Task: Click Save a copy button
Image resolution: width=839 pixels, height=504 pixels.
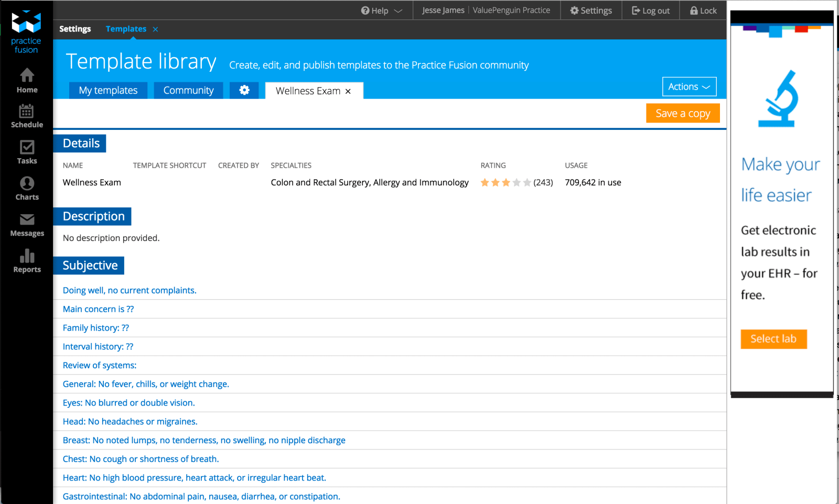Action: (x=683, y=113)
